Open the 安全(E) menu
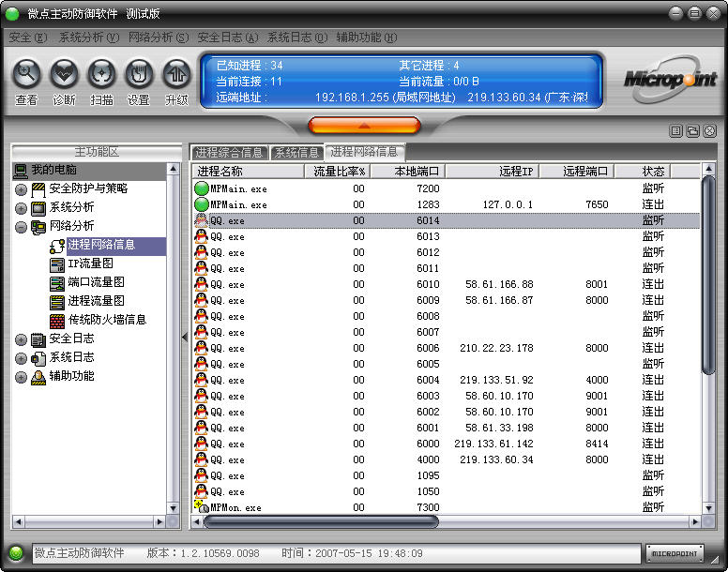The height and width of the screenshot is (572, 728). [x=28, y=38]
